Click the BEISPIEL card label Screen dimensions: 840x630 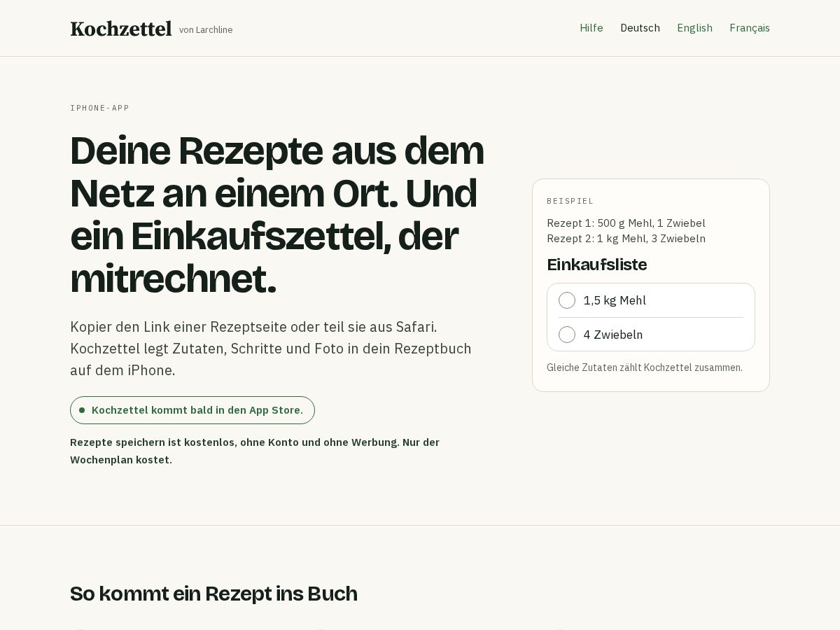[570, 201]
